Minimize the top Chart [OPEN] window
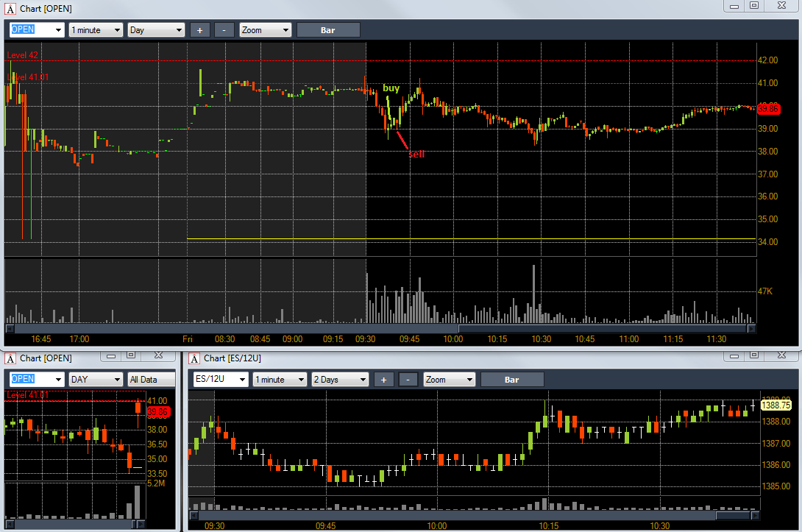 click(734, 6)
